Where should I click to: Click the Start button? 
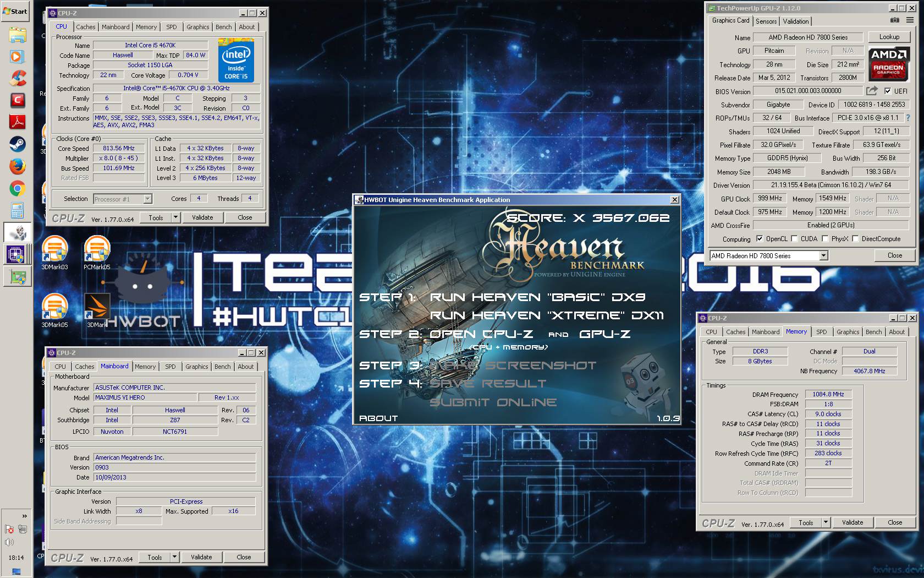pos(15,11)
